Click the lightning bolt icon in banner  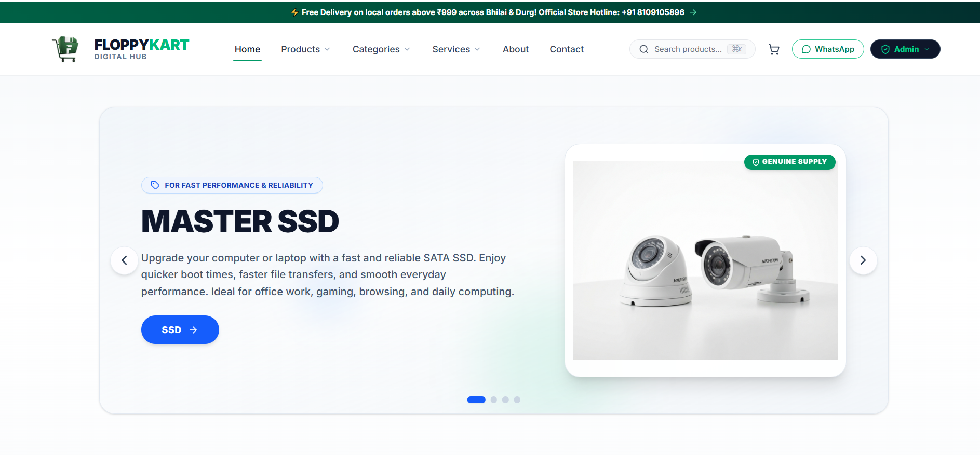294,12
